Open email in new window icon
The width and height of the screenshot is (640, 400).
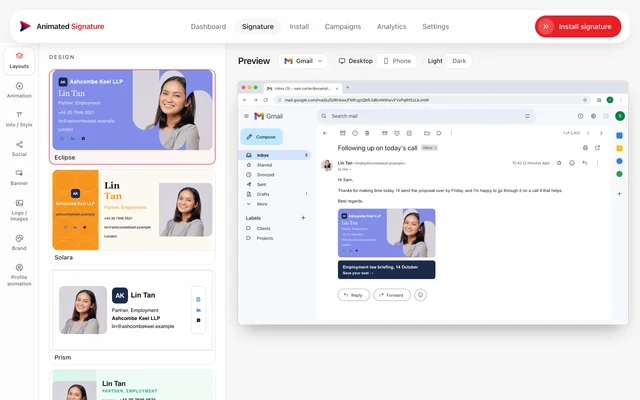click(598, 148)
